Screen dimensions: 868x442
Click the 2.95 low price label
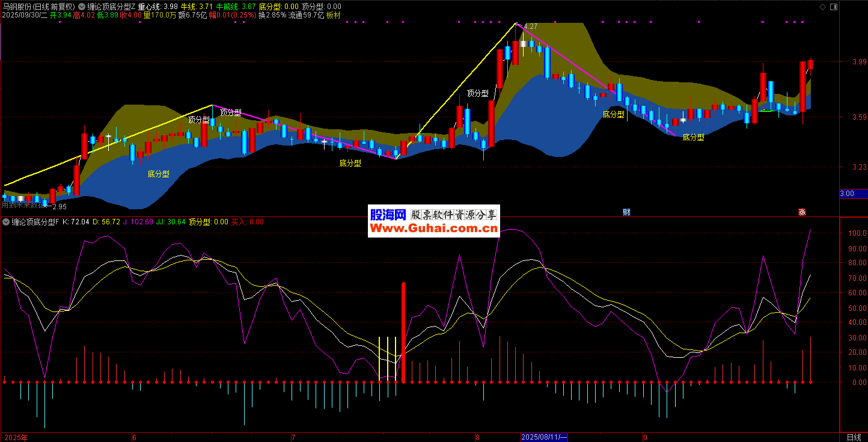point(59,207)
